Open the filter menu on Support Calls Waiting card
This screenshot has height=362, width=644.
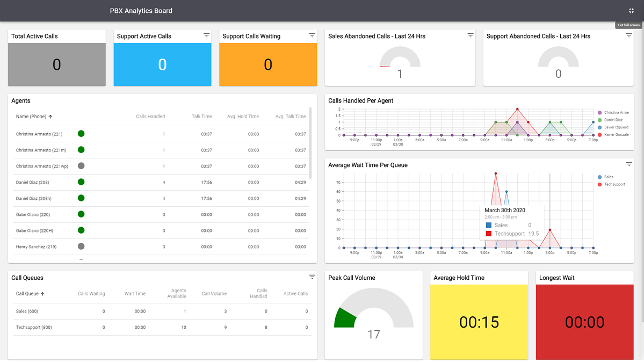(x=312, y=35)
